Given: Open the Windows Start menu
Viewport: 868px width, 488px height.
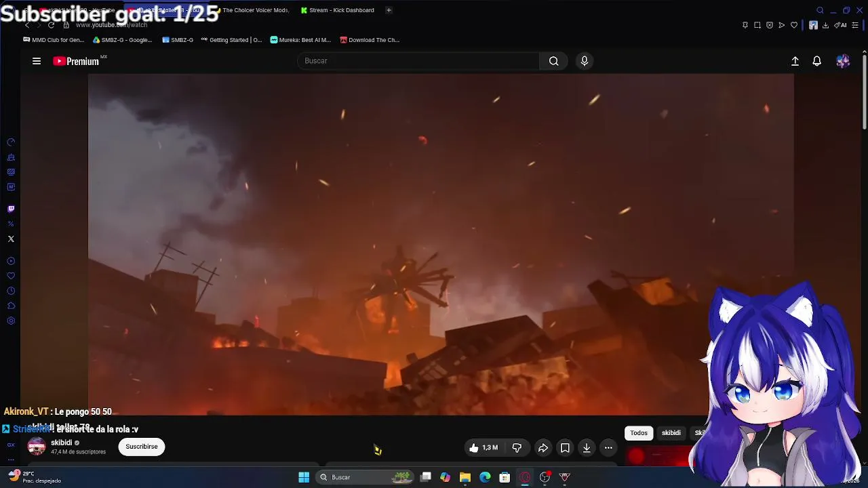Looking at the screenshot, I should (304, 477).
